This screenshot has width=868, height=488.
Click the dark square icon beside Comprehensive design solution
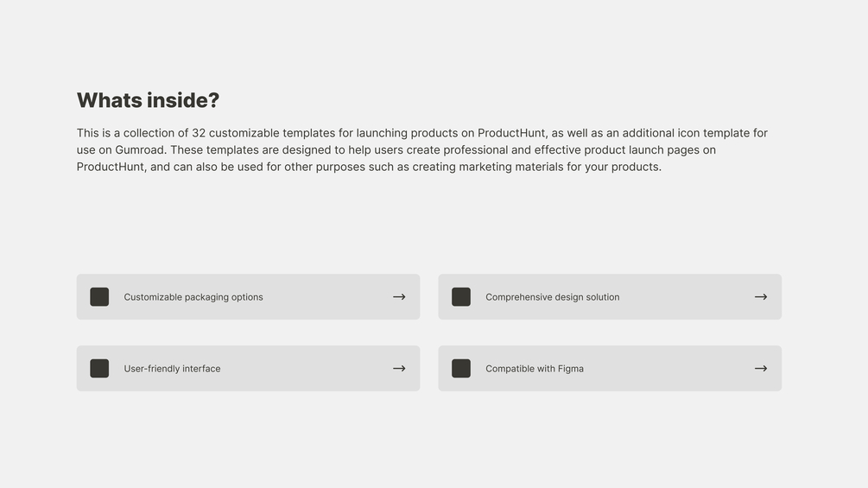461,297
